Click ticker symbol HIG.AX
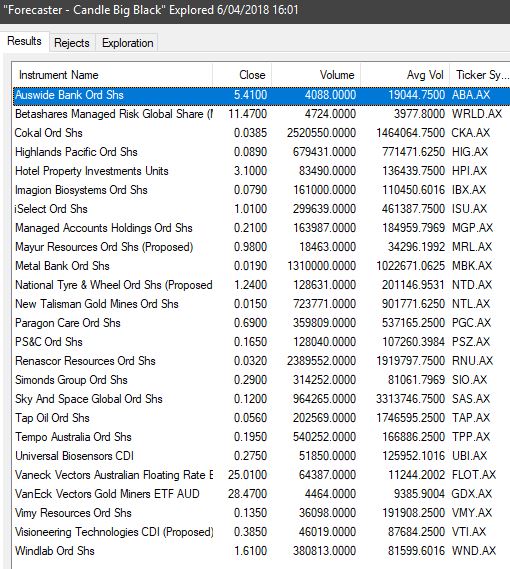Screen dimensions: 510x569 pos(470,152)
